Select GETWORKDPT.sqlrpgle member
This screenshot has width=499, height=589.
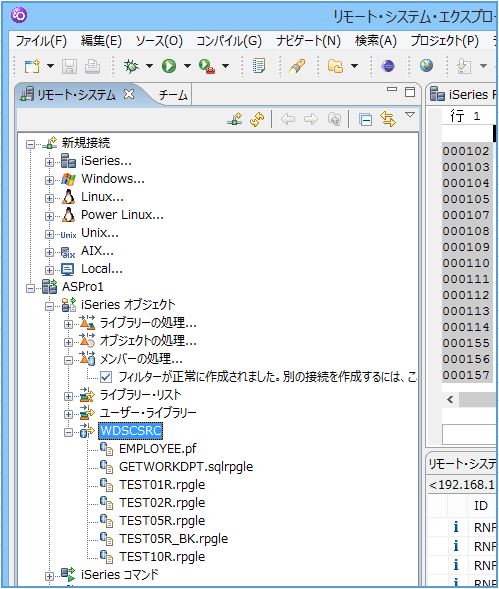coord(186,467)
